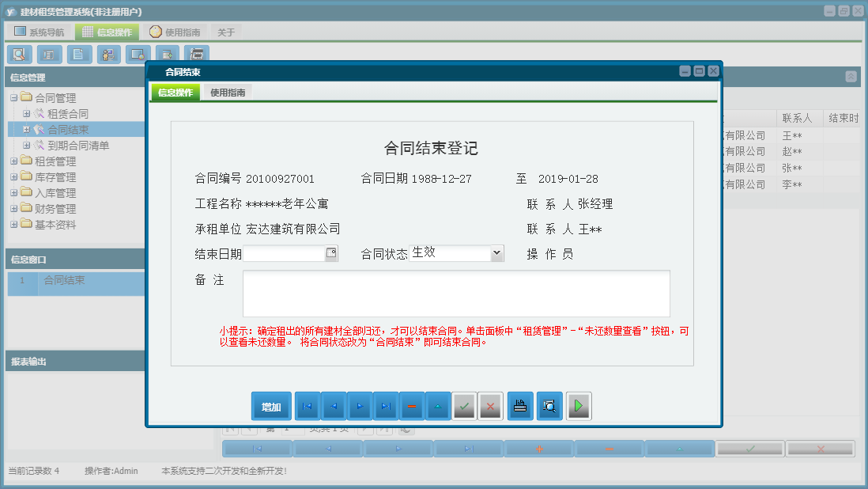This screenshot has width=868, height=489.
Task: Select the print preview icon beside the printer icon
Action: [x=549, y=405]
